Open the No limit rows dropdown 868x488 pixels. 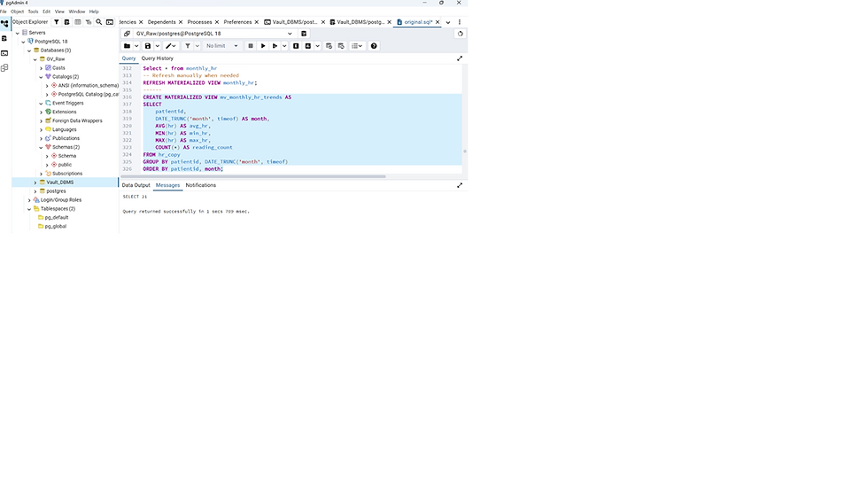222,46
